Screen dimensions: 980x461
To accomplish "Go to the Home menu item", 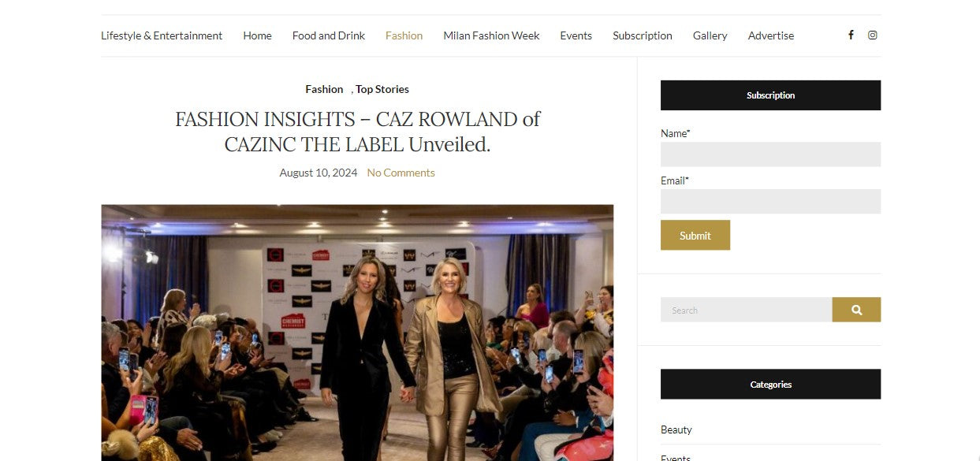I will point(257,35).
